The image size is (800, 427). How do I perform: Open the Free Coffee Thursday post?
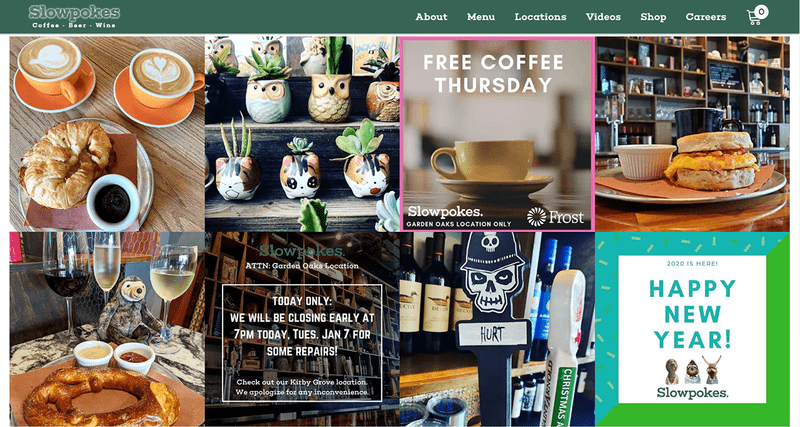click(x=497, y=134)
